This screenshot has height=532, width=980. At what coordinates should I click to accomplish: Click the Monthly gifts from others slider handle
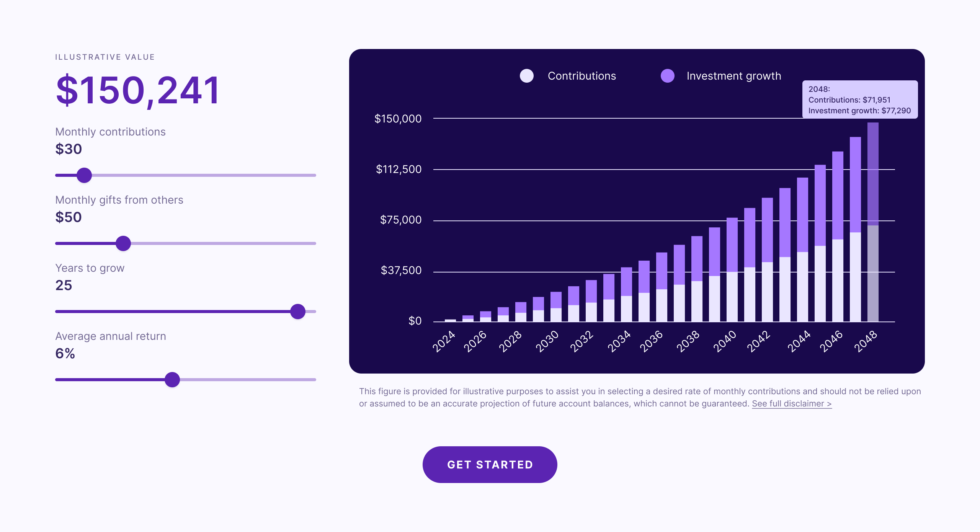(123, 243)
